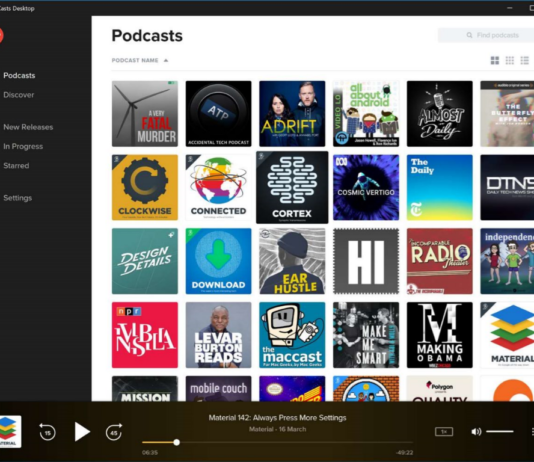This screenshot has height=462, width=534.
Task: Open Almost Daily podcast
Action: pos(440,114)
